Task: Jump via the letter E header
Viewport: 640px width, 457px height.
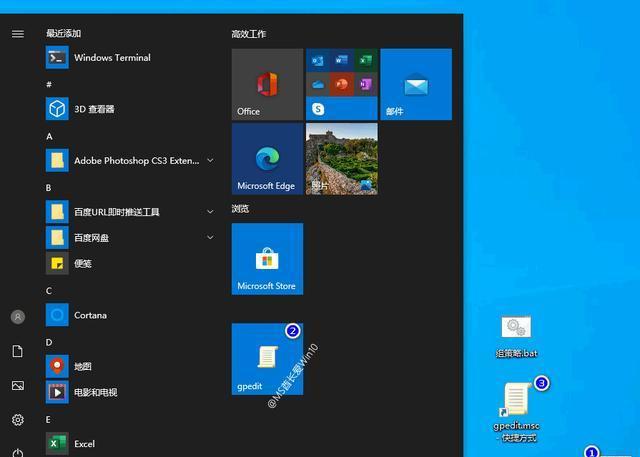Action: tap(48, 419)
